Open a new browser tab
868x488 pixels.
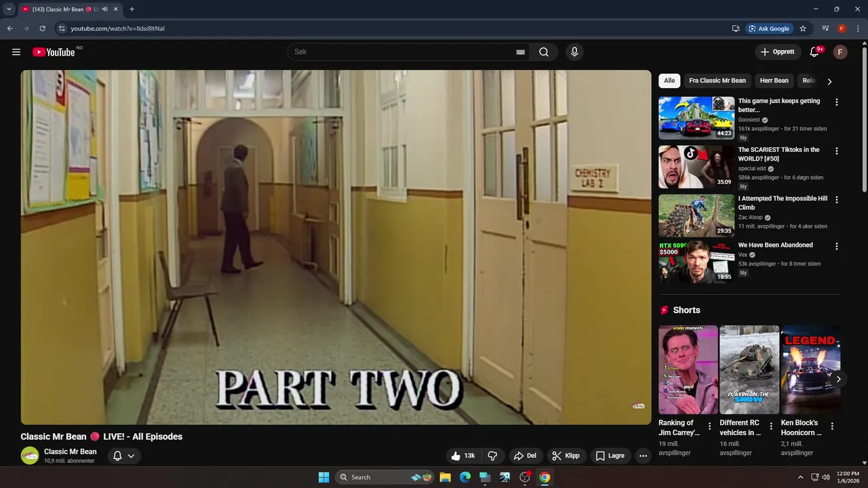(132, 9)
